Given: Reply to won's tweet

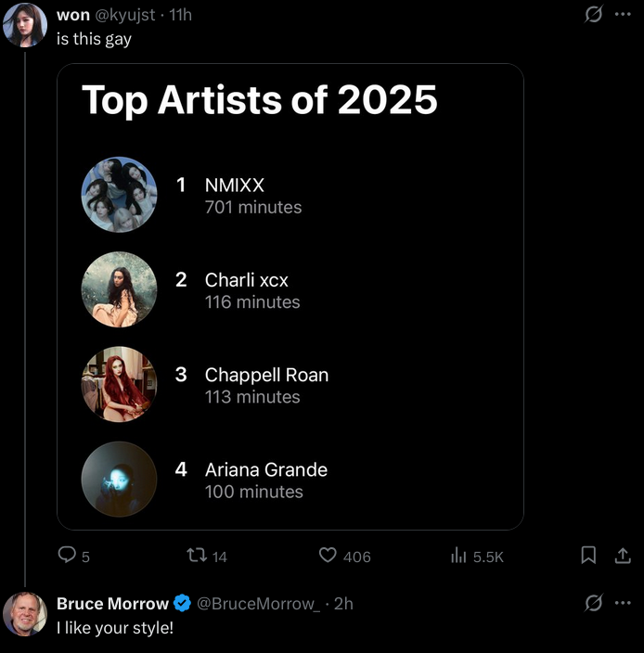Looking at the screenshot, I should pyautogui.click(x=67, y=556).
